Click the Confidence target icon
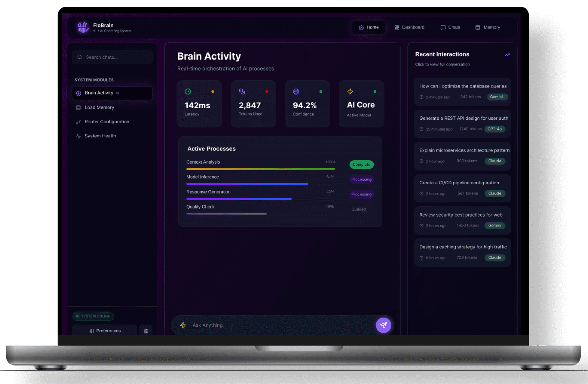This screenshot has width=588, height=384. click(x=296, y=92)
